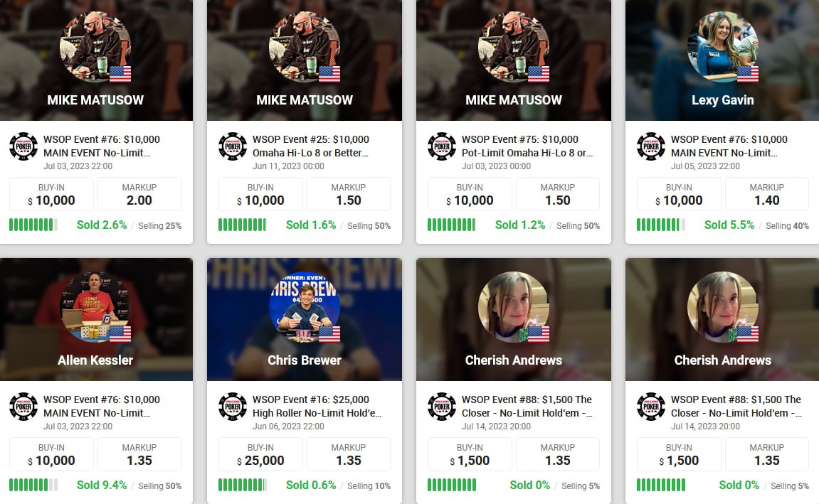Click Sold 5.5% text on Lexy Gavin card
Screen dimensions: 819x504
pos(729,225)
